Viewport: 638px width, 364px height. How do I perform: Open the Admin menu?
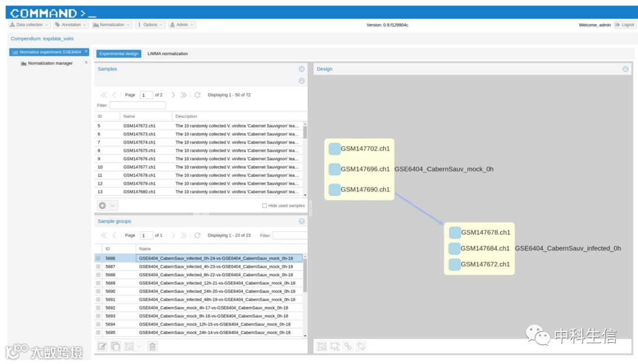coord(182,25)
